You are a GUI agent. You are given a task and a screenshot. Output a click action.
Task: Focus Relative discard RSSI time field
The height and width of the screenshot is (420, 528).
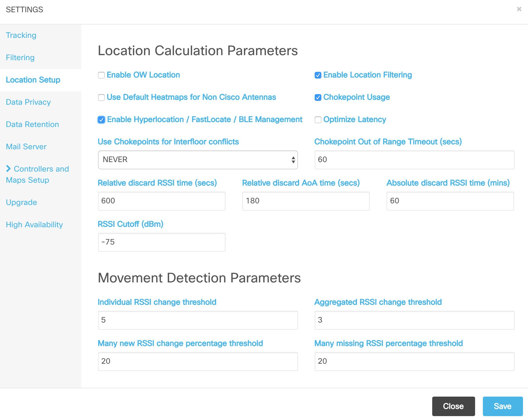(x=162, y=201)
